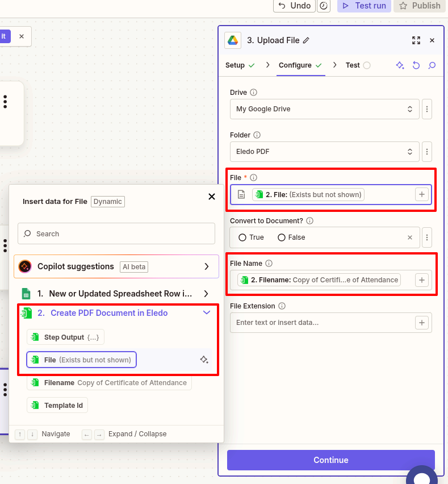The image size is (448, 484).
Task: Open Convert to Document options menu
Action: pos(427,237)
